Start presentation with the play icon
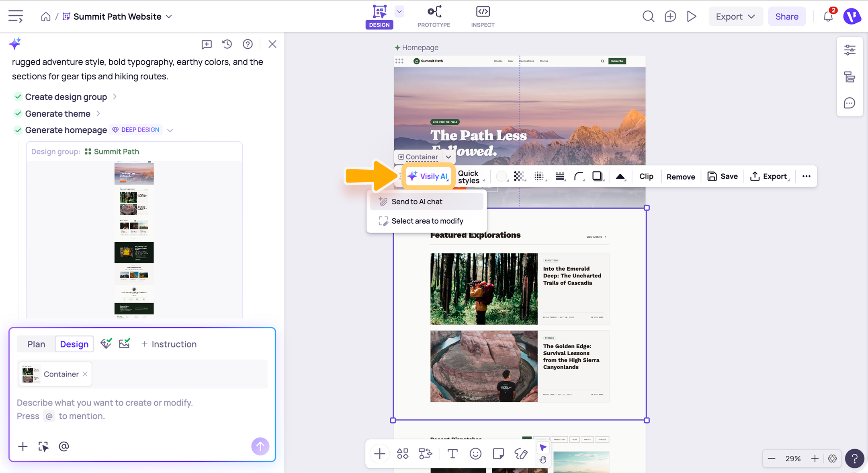868x473 pixels. (x=692, y=16)
